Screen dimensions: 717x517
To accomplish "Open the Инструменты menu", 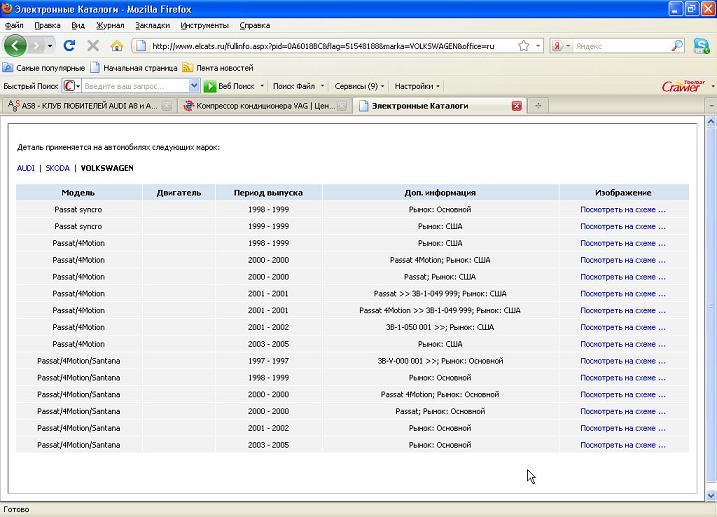I will (x=204, y=26).
